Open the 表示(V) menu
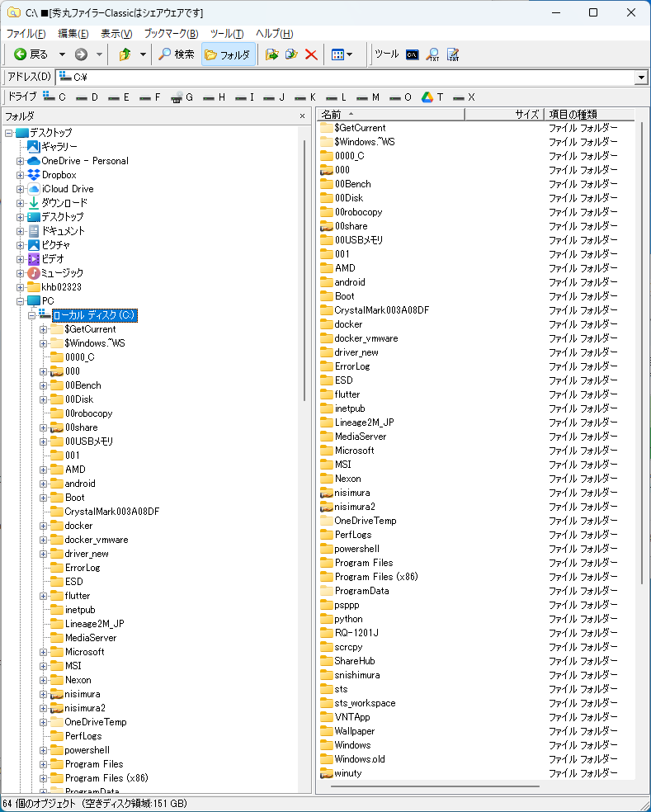The width and height of the screenshot is (651, 812). (x=116, y=34)
